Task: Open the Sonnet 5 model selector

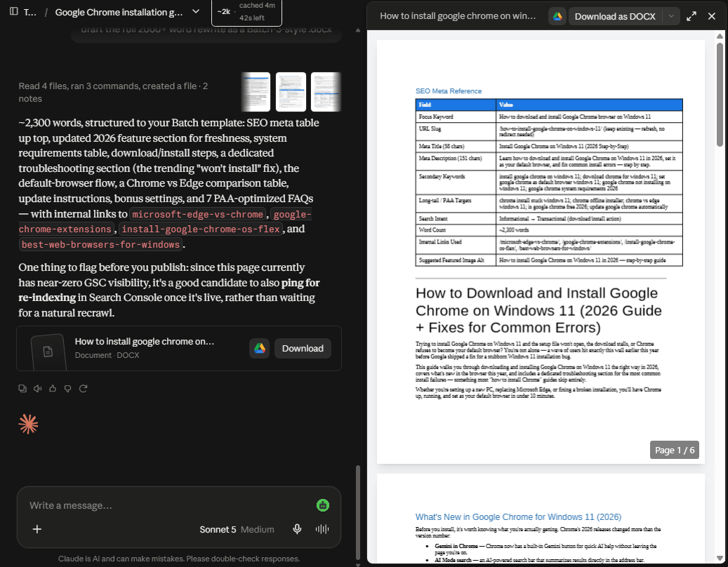Action: 237,529
